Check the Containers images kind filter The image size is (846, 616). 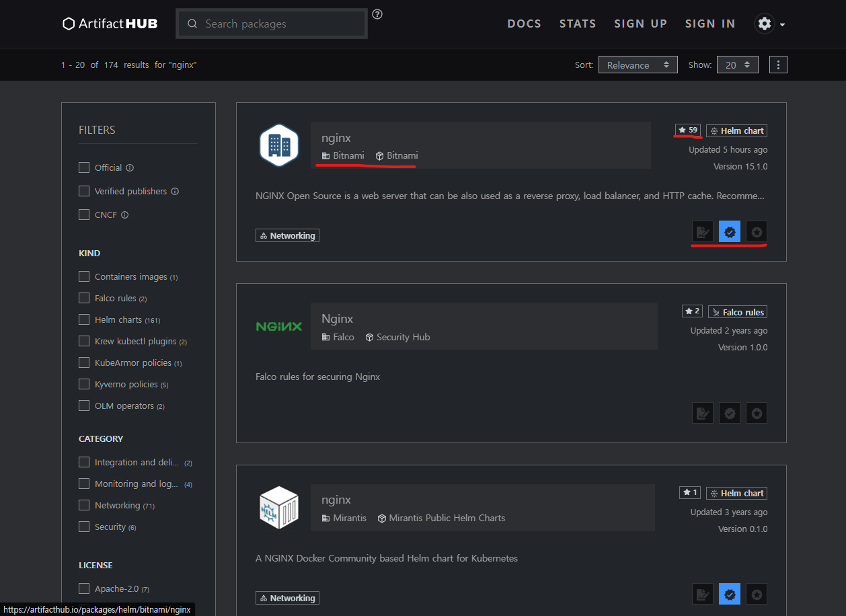click(84, 276)
